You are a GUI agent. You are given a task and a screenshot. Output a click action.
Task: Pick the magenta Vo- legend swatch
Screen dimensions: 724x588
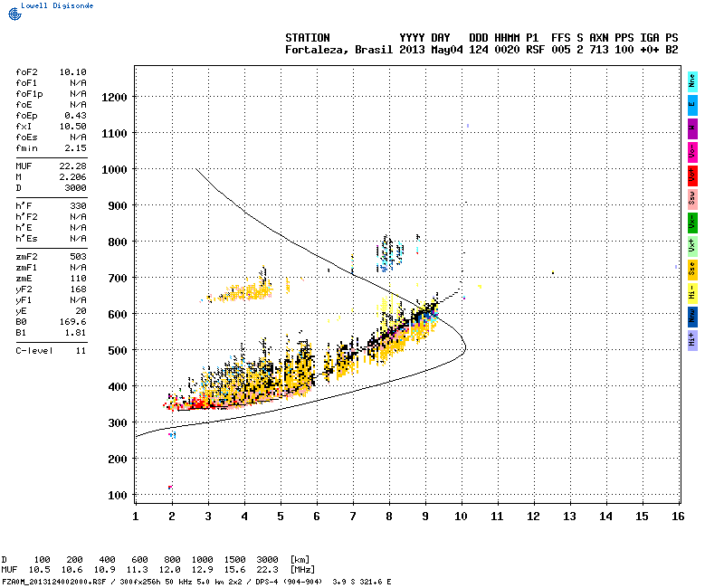(692, 152)
